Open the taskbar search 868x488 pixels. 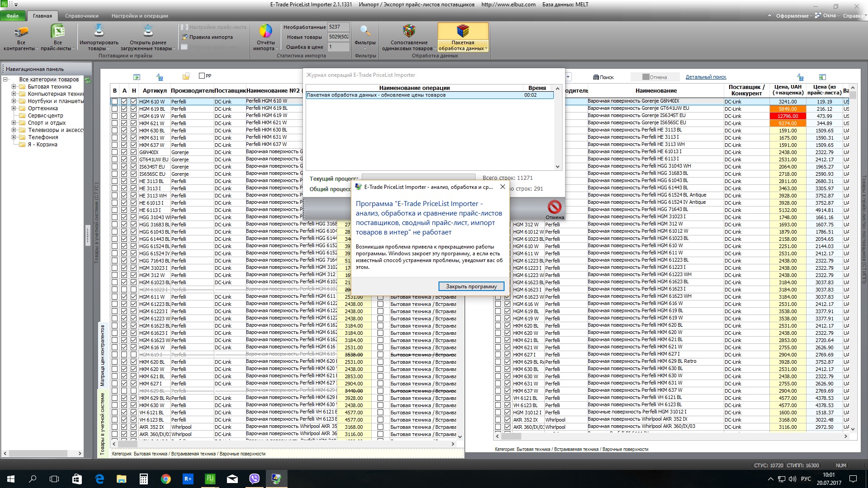(x=33, y=479)
